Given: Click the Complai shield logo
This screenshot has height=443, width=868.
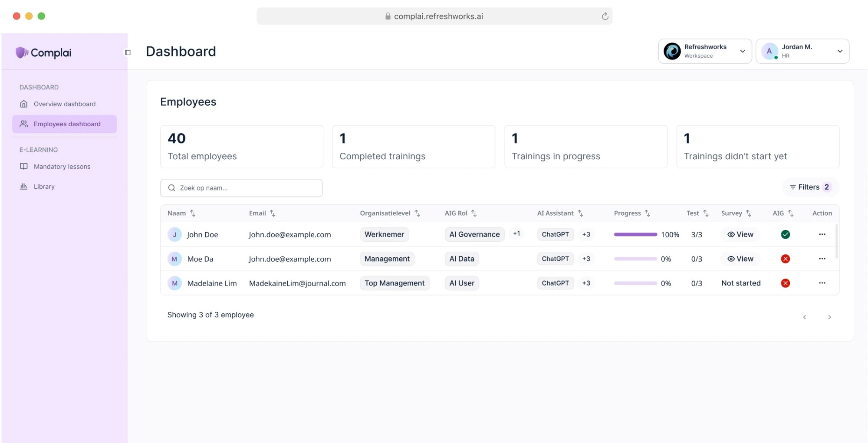Looking at the screenshot, I should [21, 53].
